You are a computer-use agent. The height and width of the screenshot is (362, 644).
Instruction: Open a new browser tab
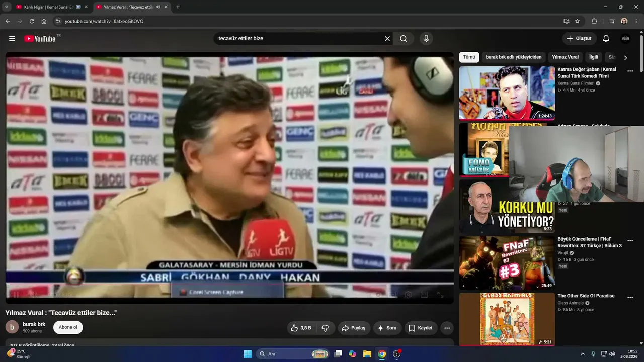(178, 7)
